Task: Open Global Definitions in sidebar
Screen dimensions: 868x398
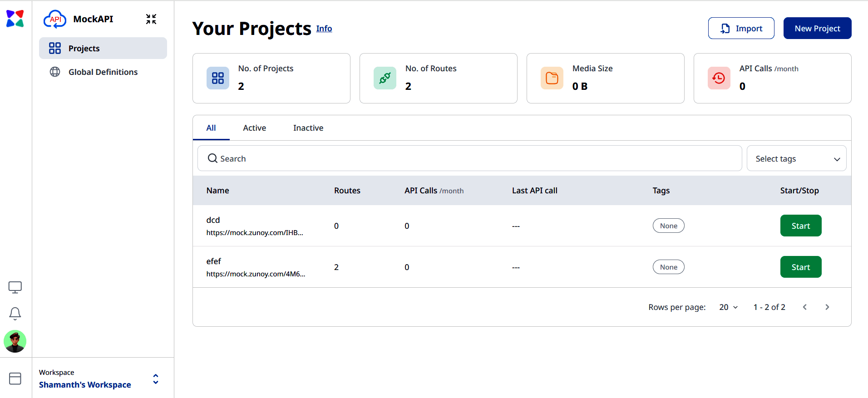Action: point(103,72)
